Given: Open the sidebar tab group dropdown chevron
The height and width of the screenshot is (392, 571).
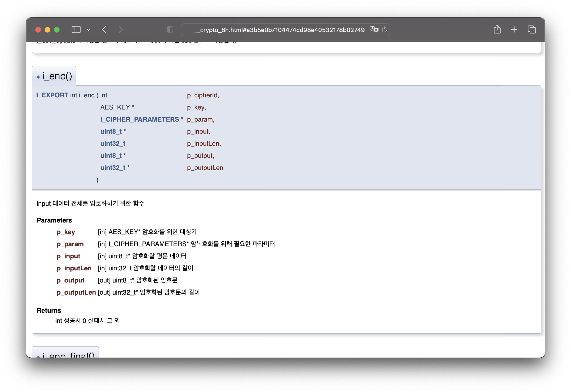Looking at the screenshot, I should pyautogui.click(x=88, y=30).
